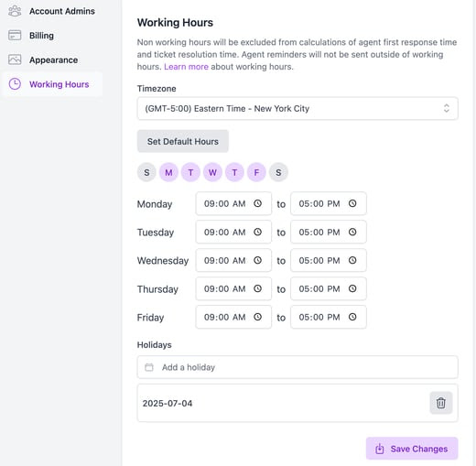Click the Appearance image icon in sidebar
The height and width of the screenshot is (466, 476).
point(15,60)
